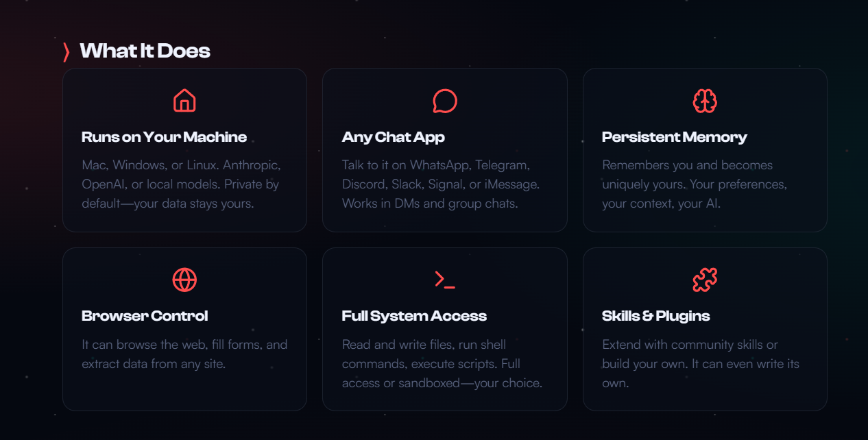Click the red chevron beside What It Does
868x440 pixels.
coord(67,51)
